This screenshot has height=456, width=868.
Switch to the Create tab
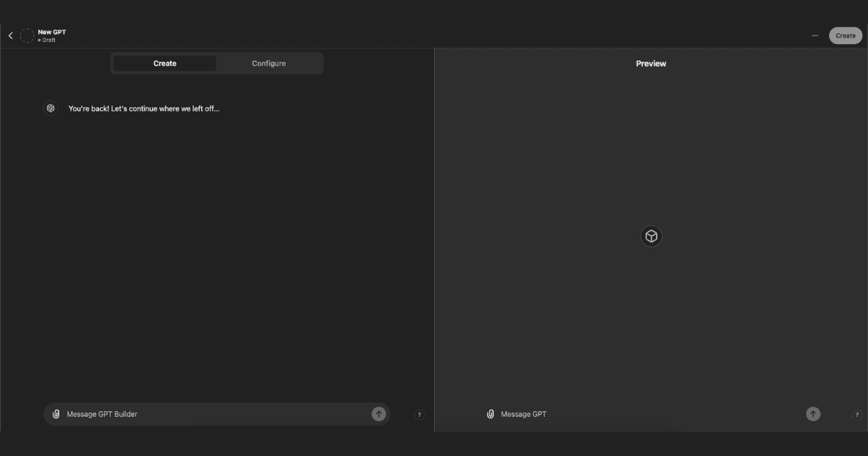pos(165,64)
